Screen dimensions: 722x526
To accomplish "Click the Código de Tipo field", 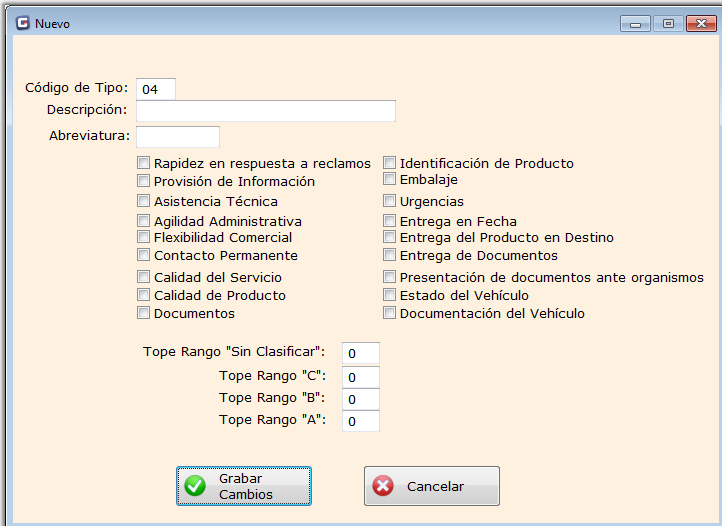I will [x=156, y=89].
